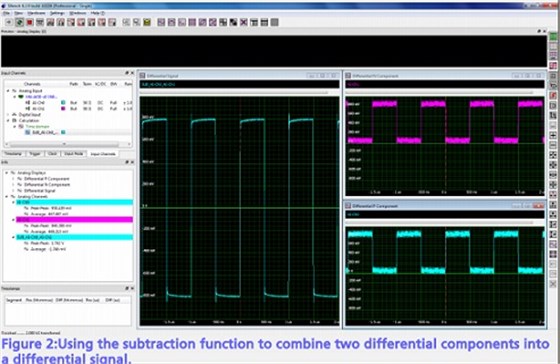Click the red Stop acquisition toolbar icon
Image resolution: width=560 pixels, height=364 pixels.
pos(30,22)
